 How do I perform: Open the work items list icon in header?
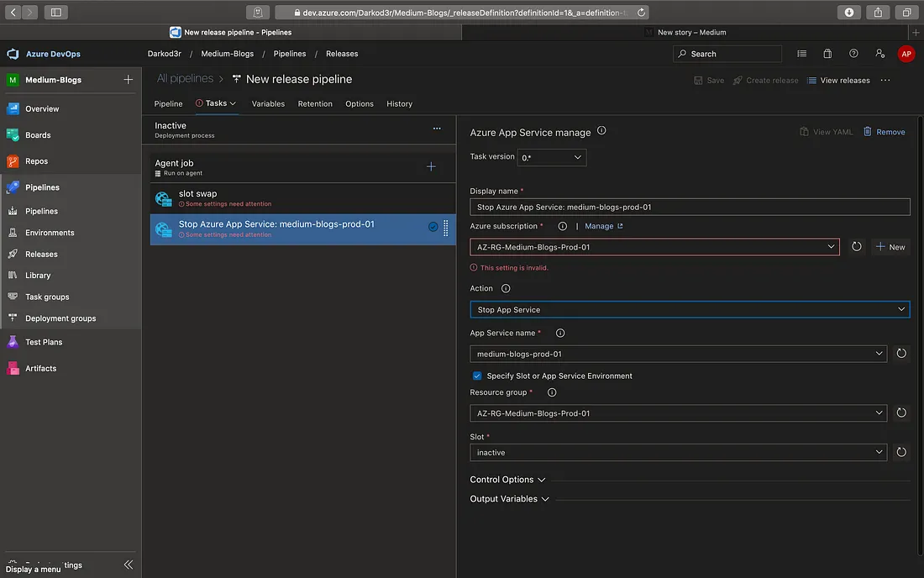point(801,54)
